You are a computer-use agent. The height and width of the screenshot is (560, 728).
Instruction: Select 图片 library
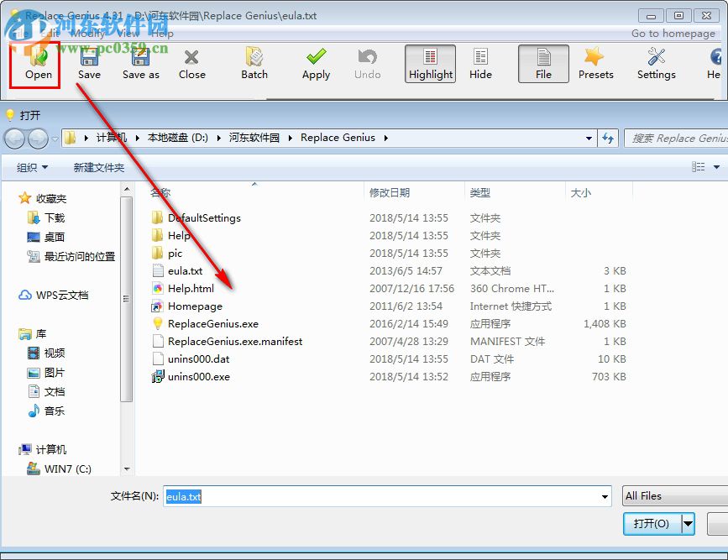click(x=54, y=373)
